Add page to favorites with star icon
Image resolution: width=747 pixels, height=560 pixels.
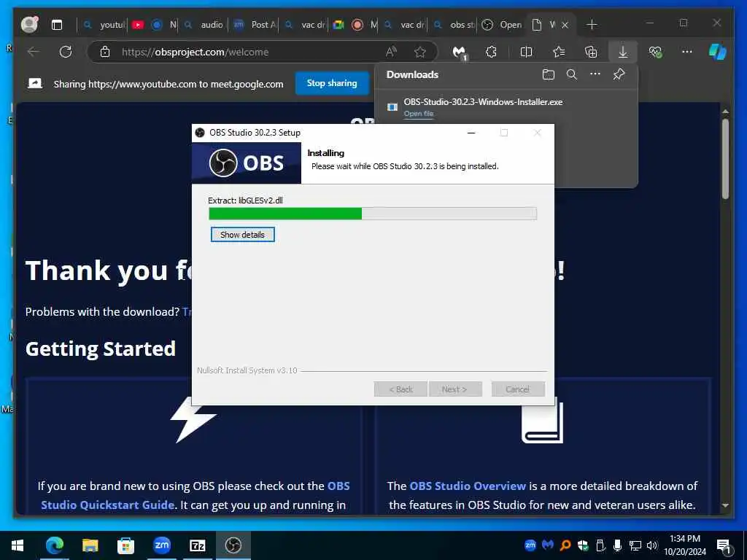419,52
